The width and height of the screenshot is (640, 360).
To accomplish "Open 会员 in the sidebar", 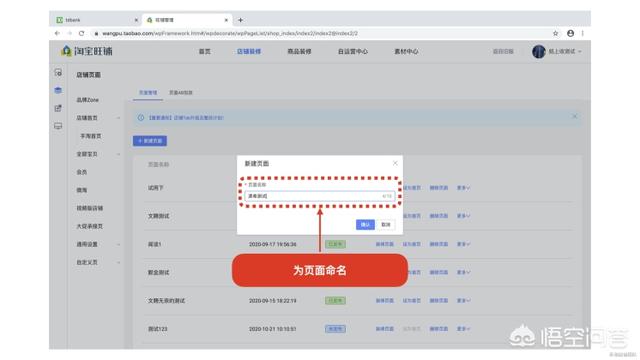I will tap(82, 172).
